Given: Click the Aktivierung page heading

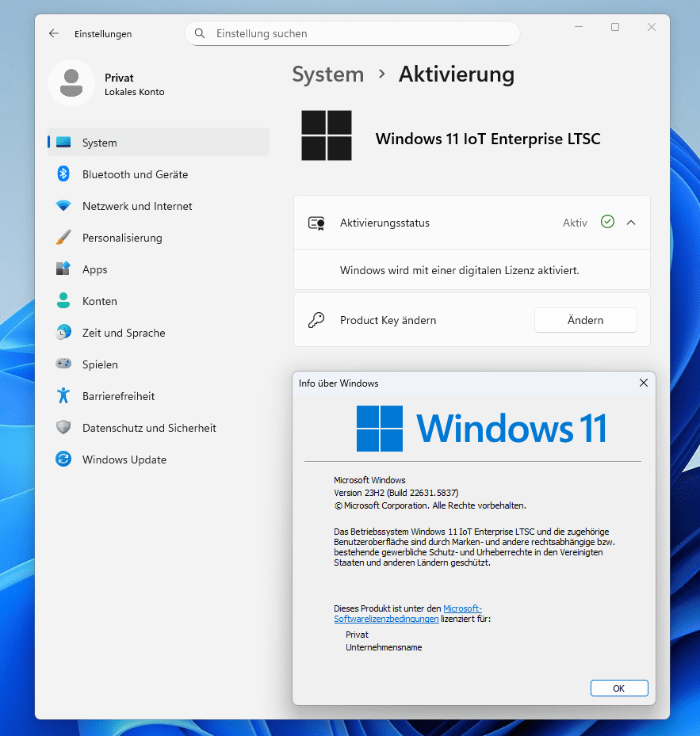Looking at the screenshot, I should pos(457,74).
